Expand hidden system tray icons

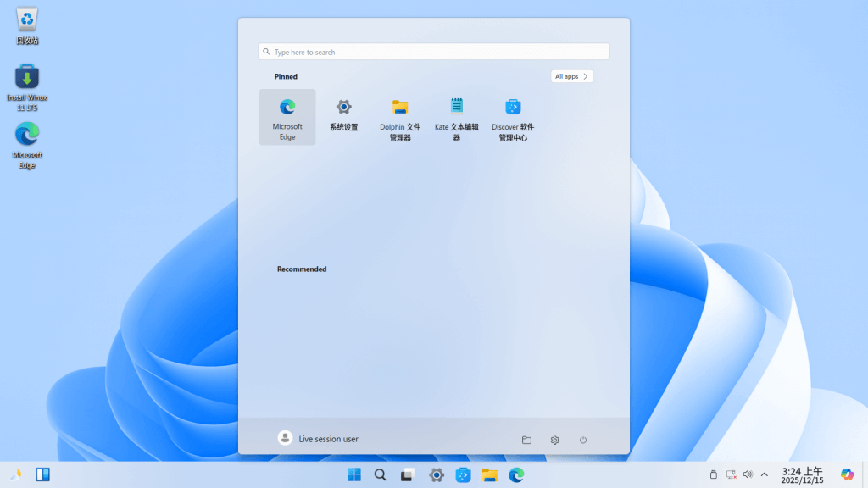click(x=765, y=474)
